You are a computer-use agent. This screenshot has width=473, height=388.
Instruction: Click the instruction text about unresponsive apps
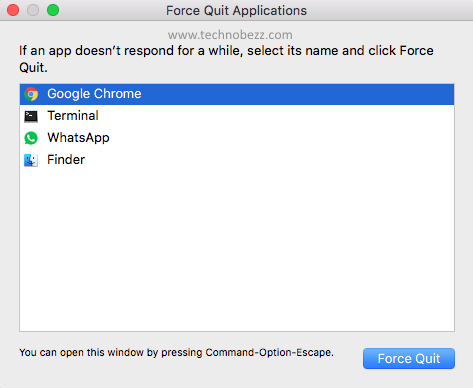tap(226, 59)
